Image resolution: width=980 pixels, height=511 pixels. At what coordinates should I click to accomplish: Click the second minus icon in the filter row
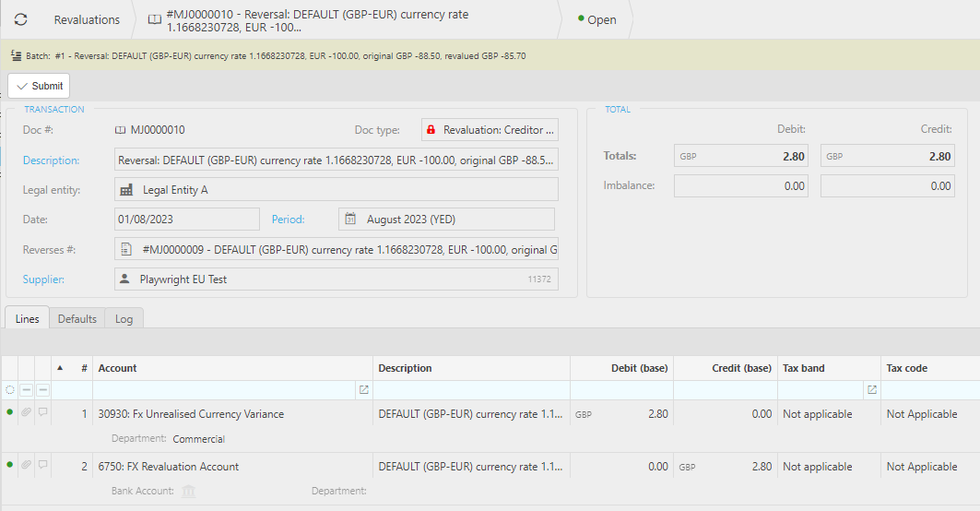(x=42, y=389)
